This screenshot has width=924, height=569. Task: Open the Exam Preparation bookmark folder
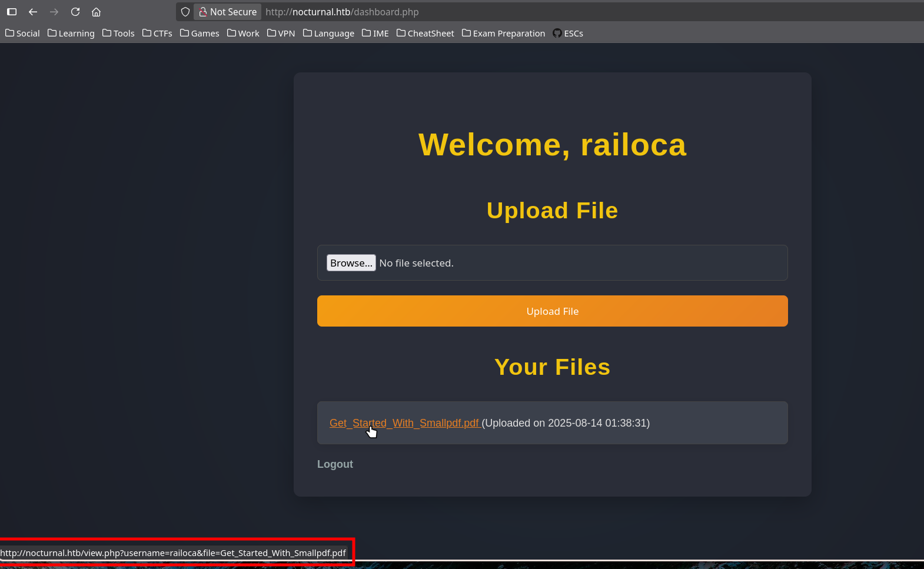point(503,34)
